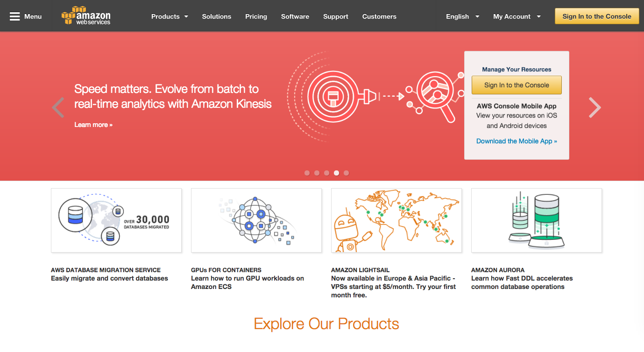The image size is (644, 352).
Task: Click the AMAZON AURORA heading
Action: tap(498, 270)
